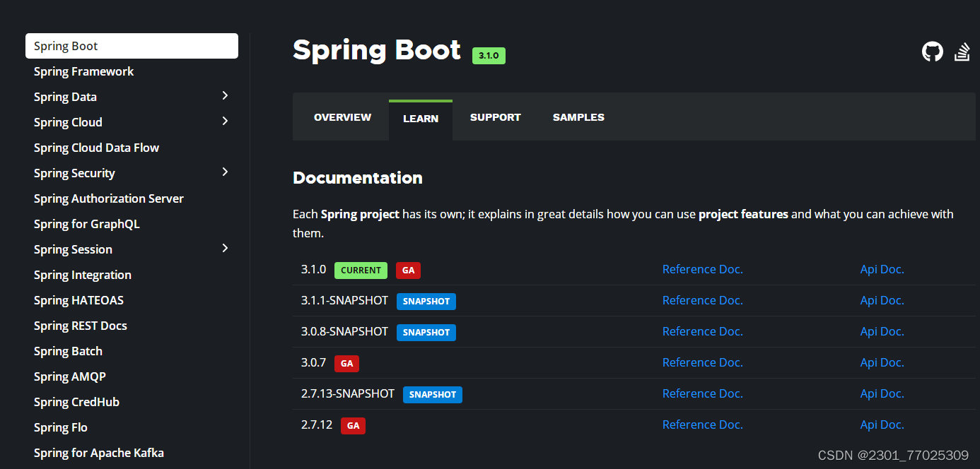Open Spring Data in the sidebar
This screenshot has width=980, height=469.
[65, 97]
